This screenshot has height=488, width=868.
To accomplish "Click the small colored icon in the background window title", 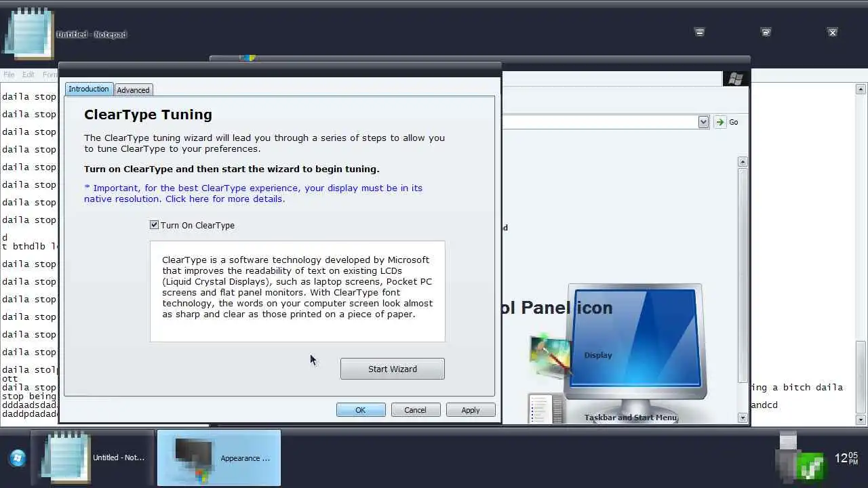I will tap(248, 58).
